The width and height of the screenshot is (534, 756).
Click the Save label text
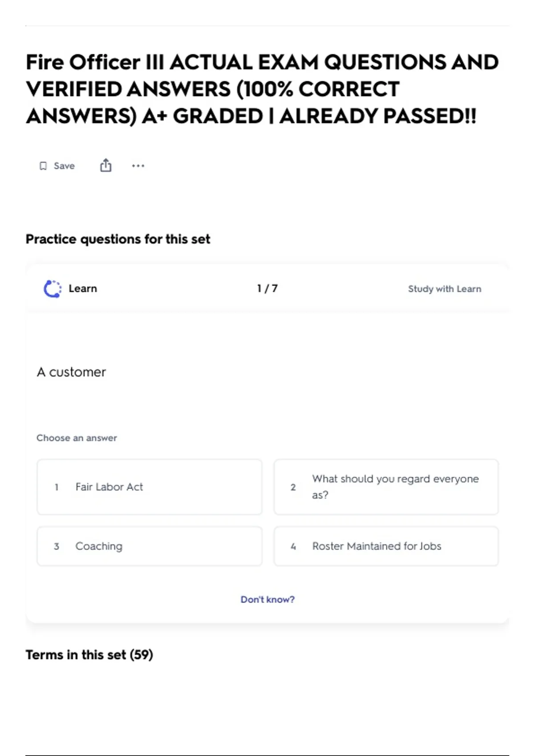coord(64,166)
